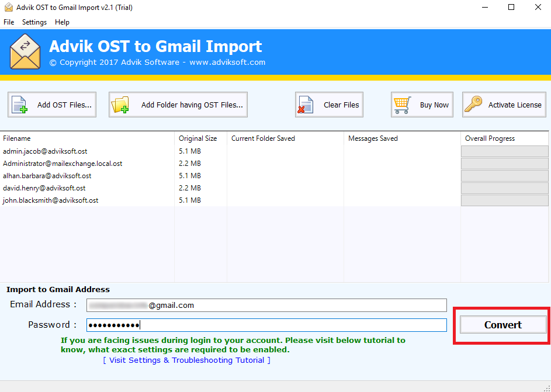Viewport: 551px width, 392px height.
Task: Sort by the Filename column header
Action: pos(87,138)
